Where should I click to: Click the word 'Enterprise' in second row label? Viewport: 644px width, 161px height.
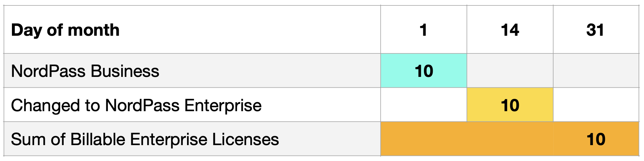coord(223,106)
